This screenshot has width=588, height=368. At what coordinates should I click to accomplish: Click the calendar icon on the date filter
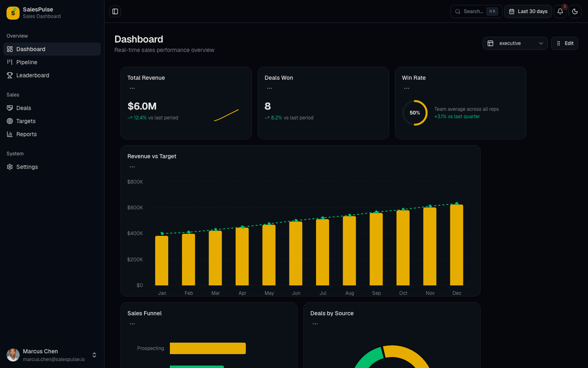(512, 11)
